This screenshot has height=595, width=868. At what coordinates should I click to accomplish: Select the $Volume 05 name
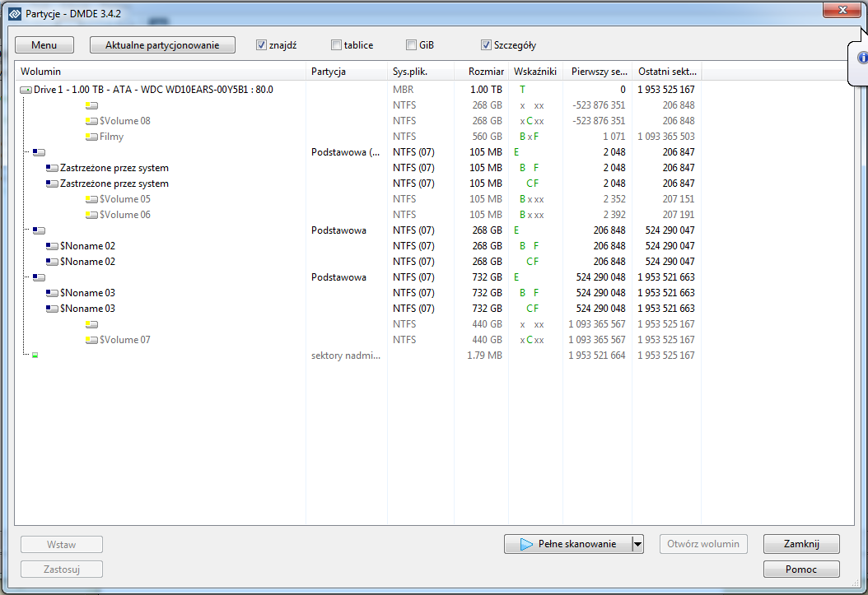[125, 199]
